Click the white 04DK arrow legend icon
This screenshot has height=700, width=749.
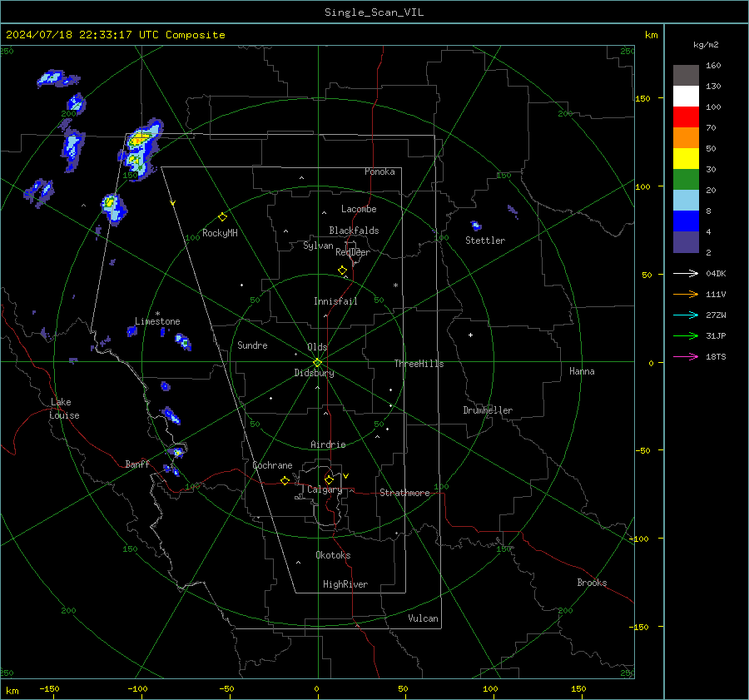coord(686,273)
